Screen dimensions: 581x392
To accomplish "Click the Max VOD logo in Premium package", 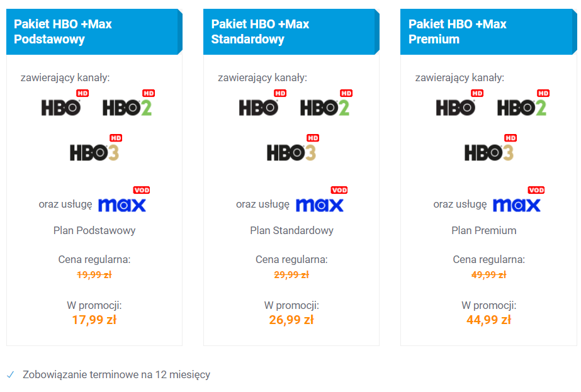I will tap(519, 199).
